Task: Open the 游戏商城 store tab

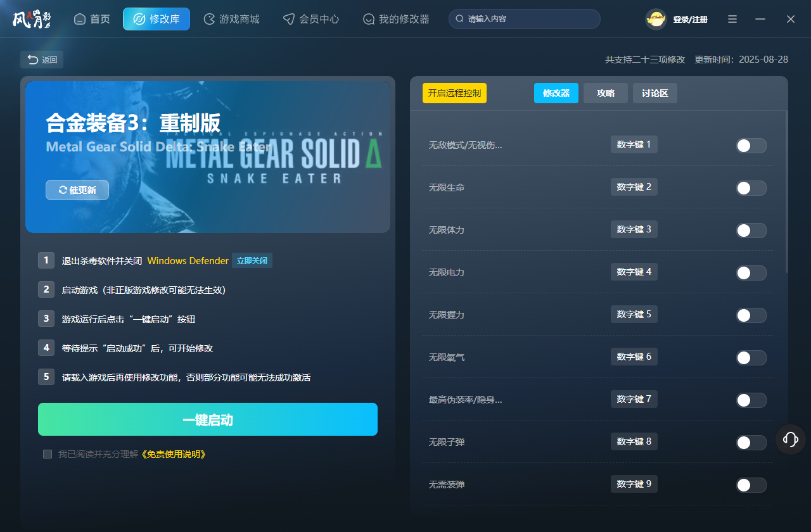Action: coord(231,19)
